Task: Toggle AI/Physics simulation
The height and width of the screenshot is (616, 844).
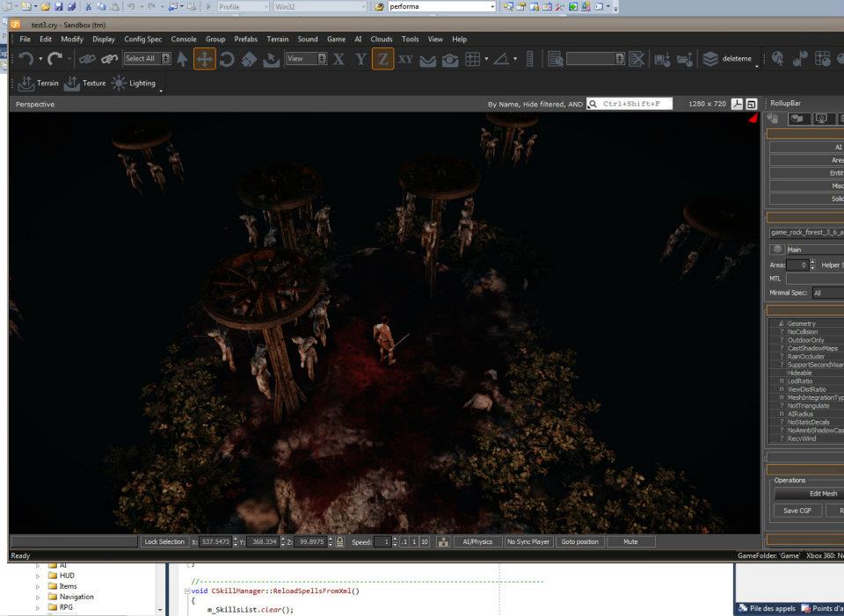Action: point(478,542)
